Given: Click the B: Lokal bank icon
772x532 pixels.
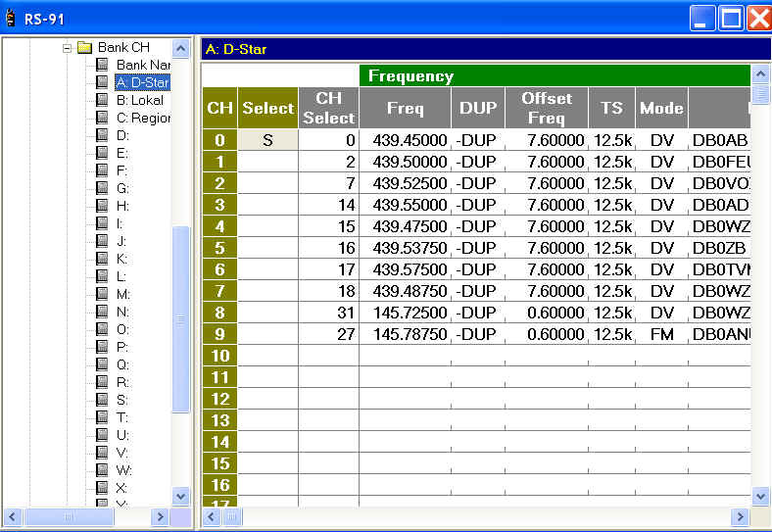Looking at the screenshot, I should (103, 100).
